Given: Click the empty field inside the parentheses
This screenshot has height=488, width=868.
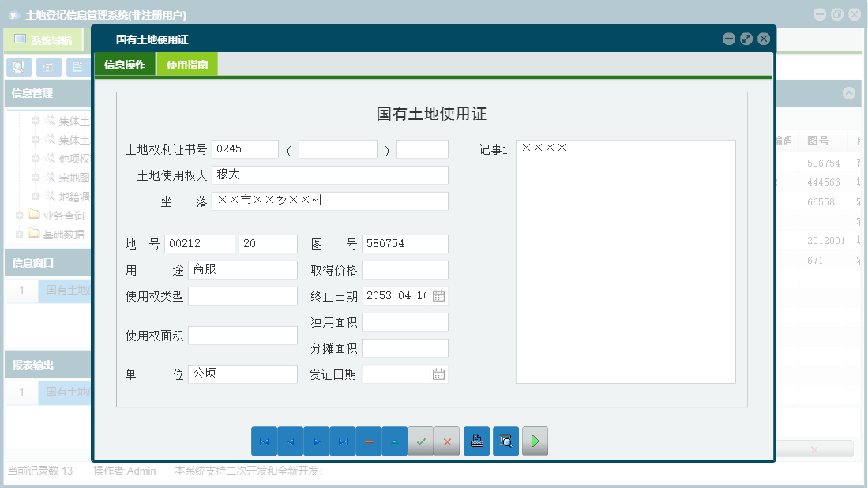Looking at the screenshot, I should pos(338,148).
